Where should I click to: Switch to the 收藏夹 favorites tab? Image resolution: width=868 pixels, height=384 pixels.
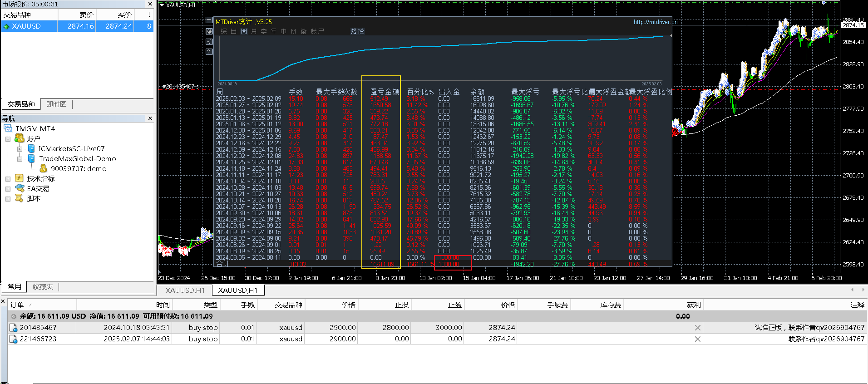pos(43,287)
